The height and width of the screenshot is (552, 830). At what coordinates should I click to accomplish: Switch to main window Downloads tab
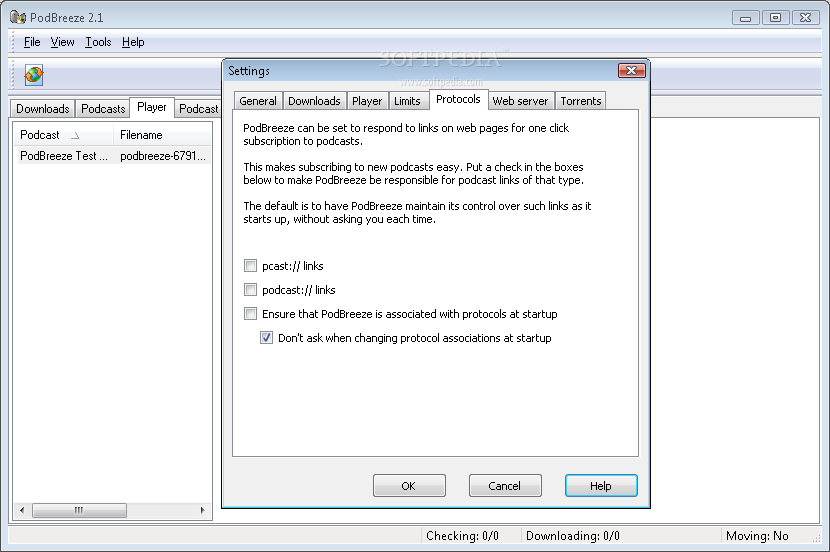[43, 108]
